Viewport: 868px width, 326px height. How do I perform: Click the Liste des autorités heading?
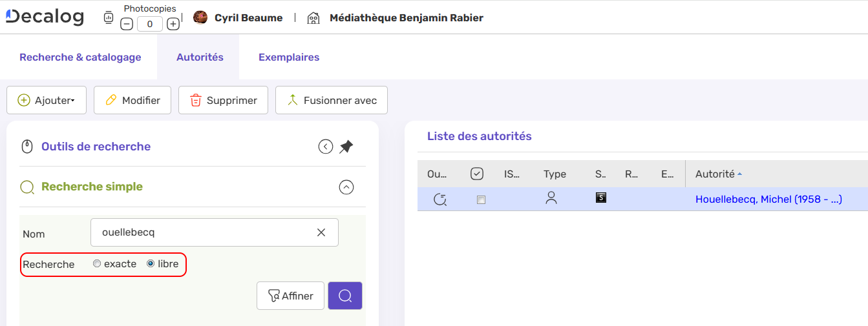pos(480,136)
